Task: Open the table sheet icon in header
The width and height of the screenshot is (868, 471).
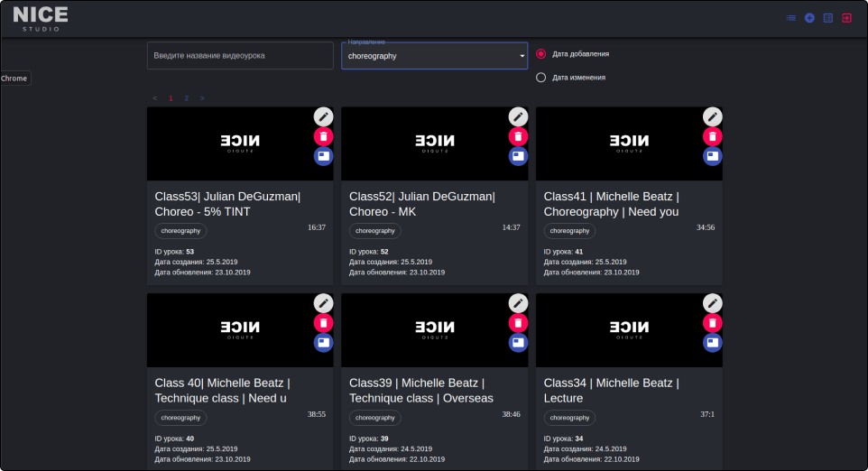Action: [828, 18]
